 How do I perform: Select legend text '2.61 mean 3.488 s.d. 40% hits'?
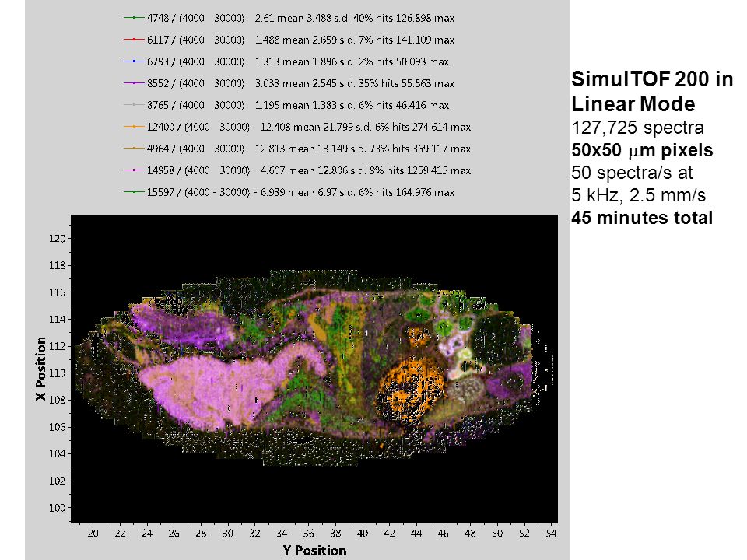coord(324,18)
